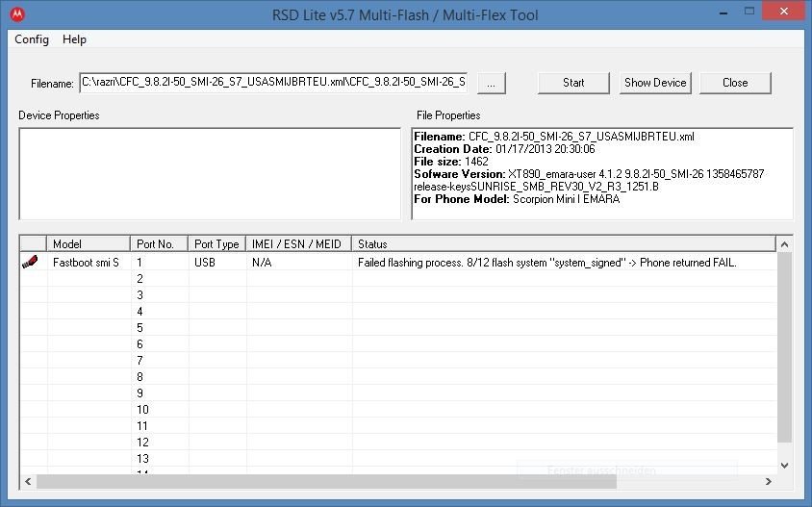
Task: Click the File size 1462 line
Action: click(x=451, y=162)
